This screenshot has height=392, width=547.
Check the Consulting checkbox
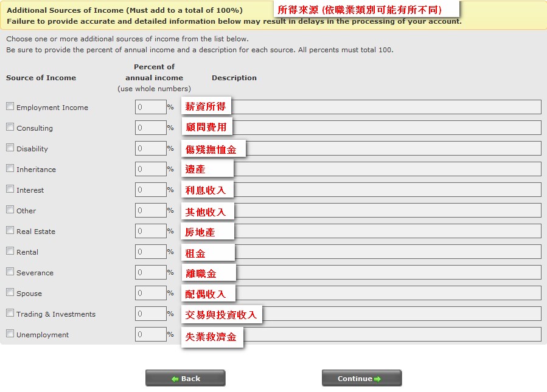(10, 127)
